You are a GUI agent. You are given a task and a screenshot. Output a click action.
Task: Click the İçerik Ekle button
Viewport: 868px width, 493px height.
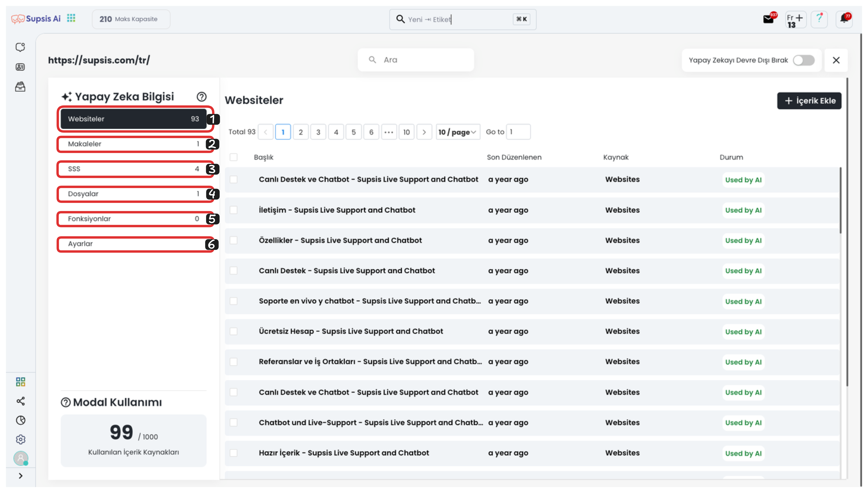pos(809,101)
